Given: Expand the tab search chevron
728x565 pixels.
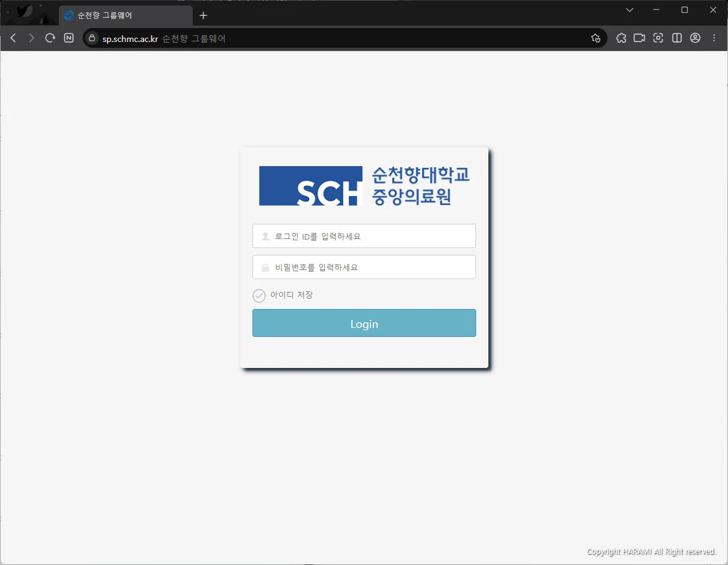Looking at the screenshot, I should tap(629, 10).
